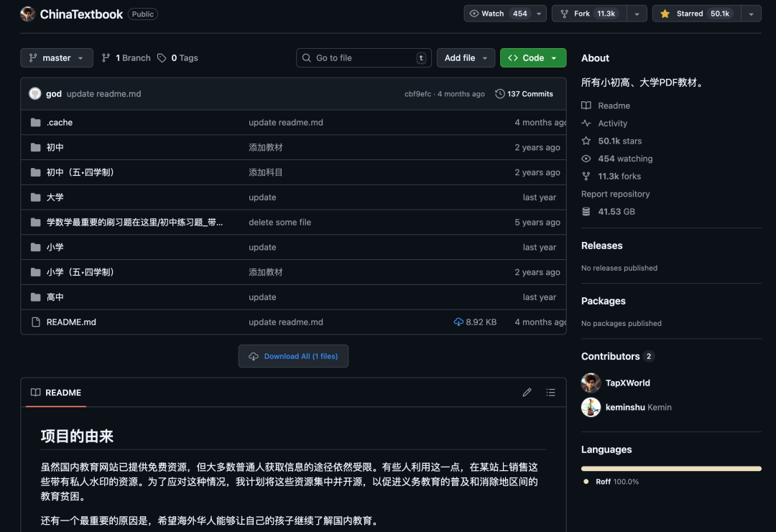
Task: Click the tags icon next to 0 Tags
Action: click(162, 58)
